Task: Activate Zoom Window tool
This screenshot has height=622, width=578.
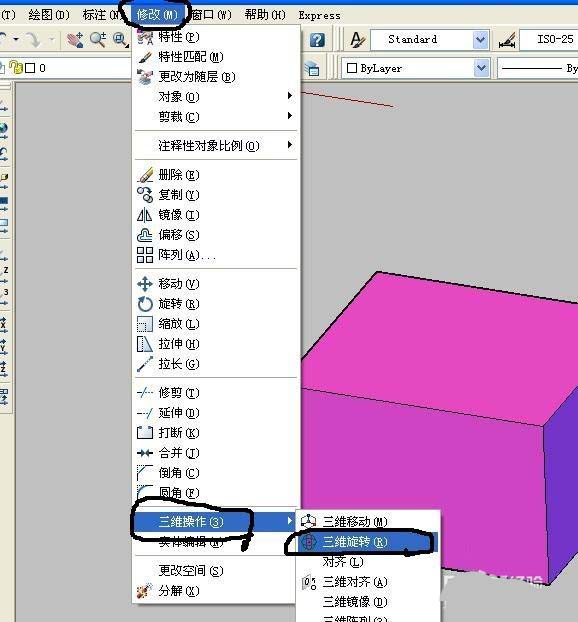Action: pos(121,40)
